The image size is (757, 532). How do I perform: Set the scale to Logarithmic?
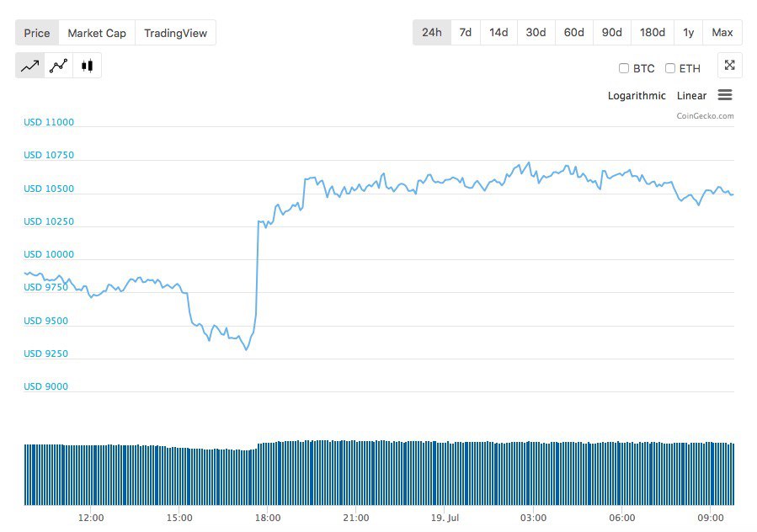[x=637, y=96]
